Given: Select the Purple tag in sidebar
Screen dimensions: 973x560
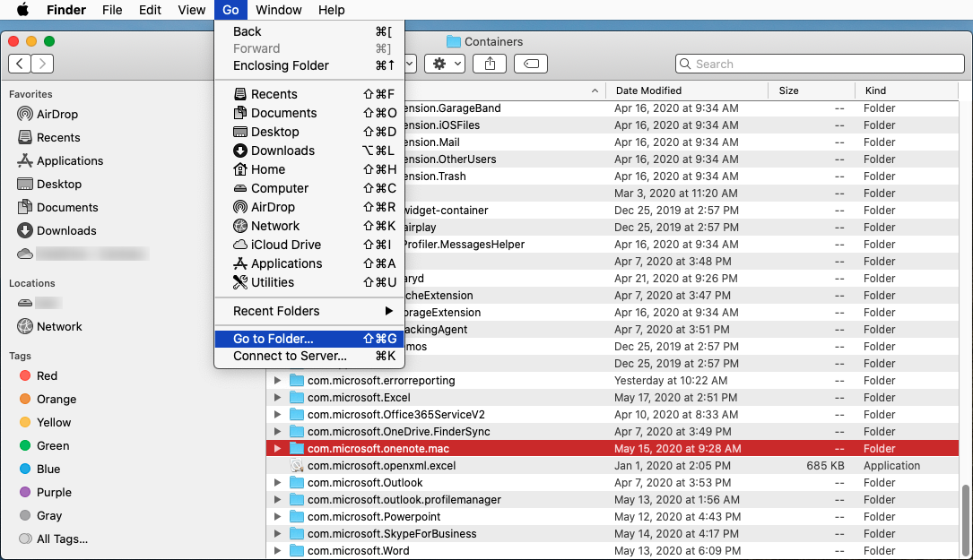Looking at the screenshot, I should click(46, 493).
